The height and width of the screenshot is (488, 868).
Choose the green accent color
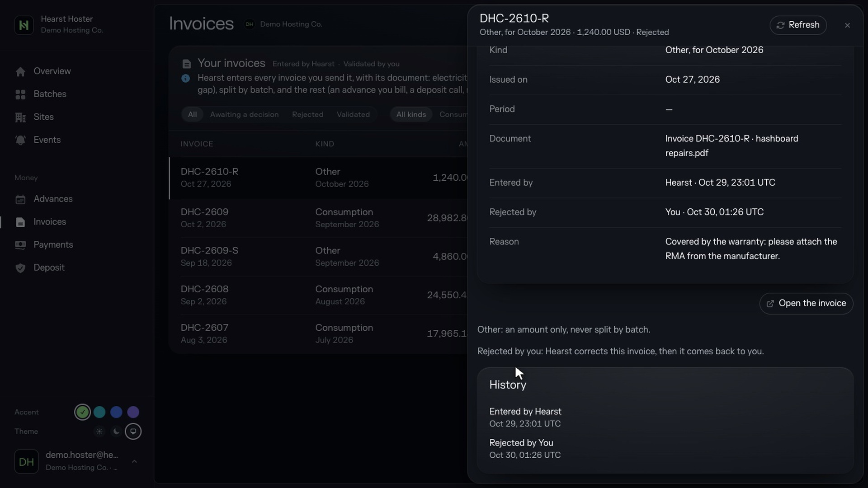82,412
